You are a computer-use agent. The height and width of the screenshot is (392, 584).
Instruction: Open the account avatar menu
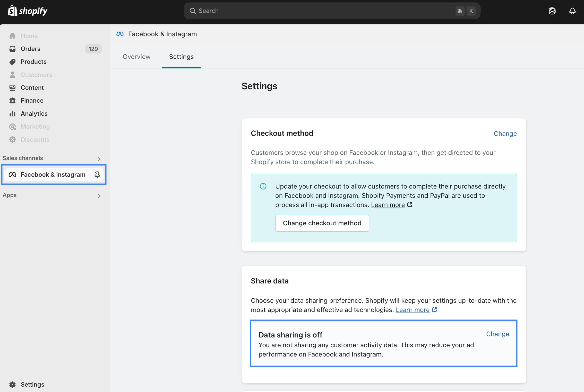point(552,11)
